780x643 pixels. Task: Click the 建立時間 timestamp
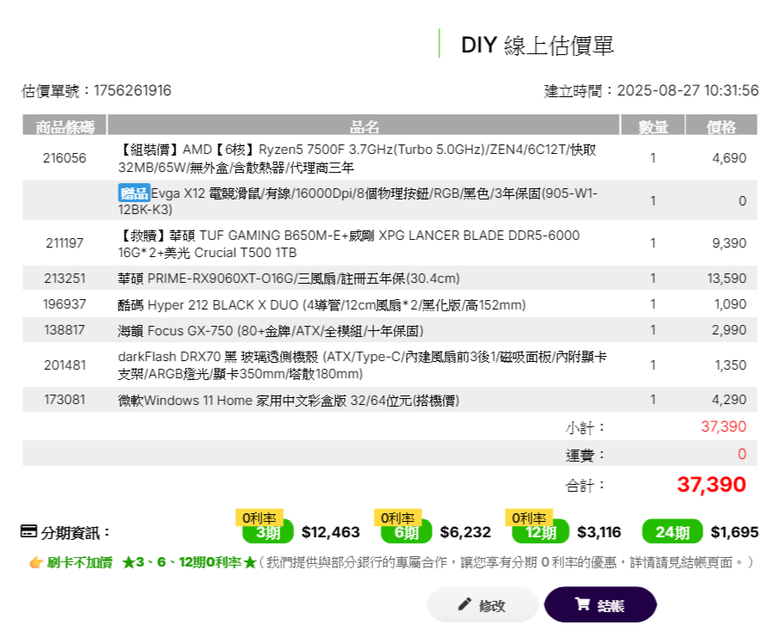[x=651, y=91]
